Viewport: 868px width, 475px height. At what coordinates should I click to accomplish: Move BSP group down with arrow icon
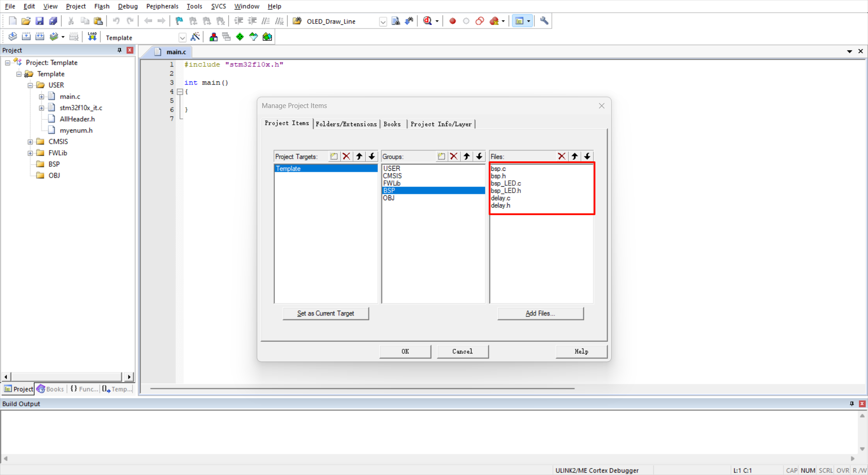[479, 156]
